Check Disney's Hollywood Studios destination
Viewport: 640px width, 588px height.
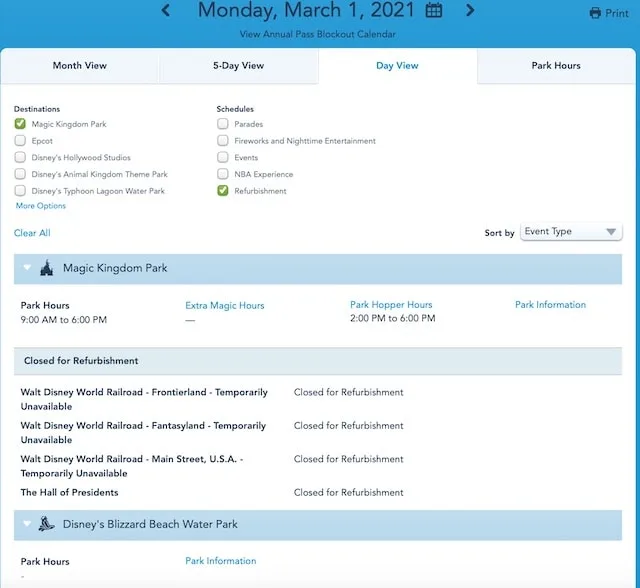(20, 157)
